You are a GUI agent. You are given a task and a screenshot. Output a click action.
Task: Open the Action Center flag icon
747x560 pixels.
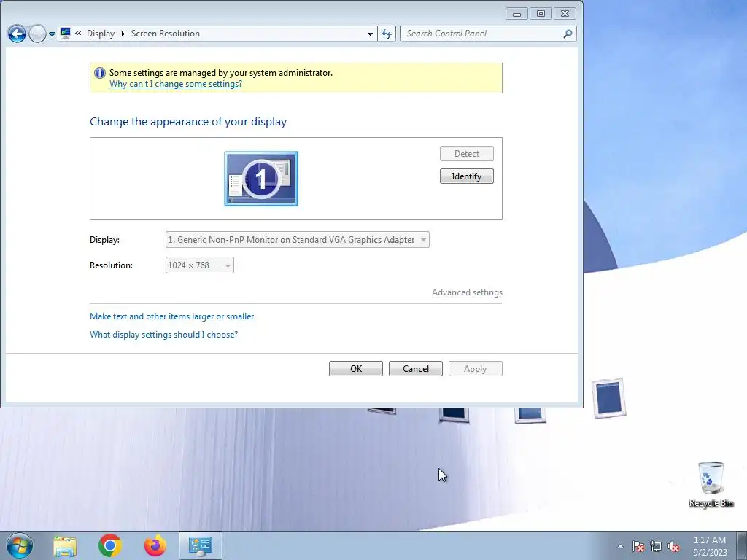pos(638,546)
